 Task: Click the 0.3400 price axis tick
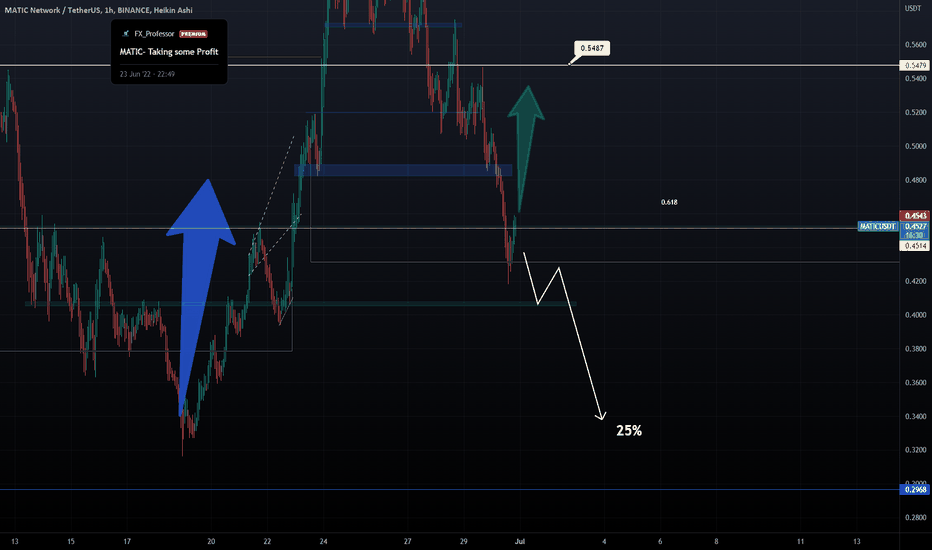click(x=915, y=417)
